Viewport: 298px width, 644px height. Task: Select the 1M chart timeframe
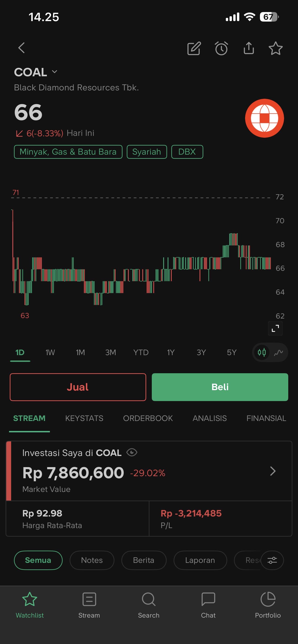[80, 352]
